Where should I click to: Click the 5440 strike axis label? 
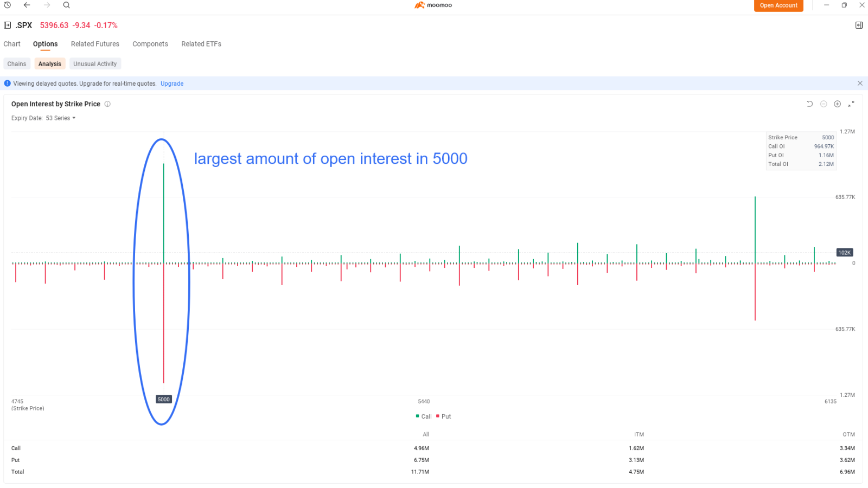point(424,402)
